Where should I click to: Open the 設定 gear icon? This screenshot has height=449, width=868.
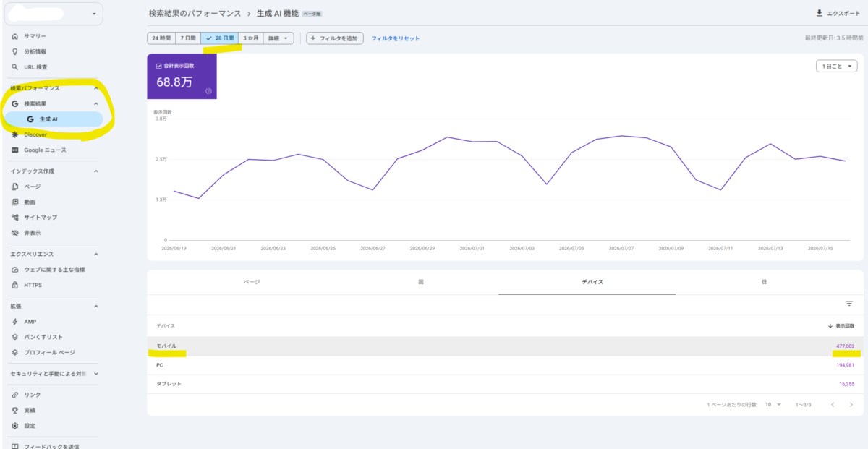(x=15, y=426)
